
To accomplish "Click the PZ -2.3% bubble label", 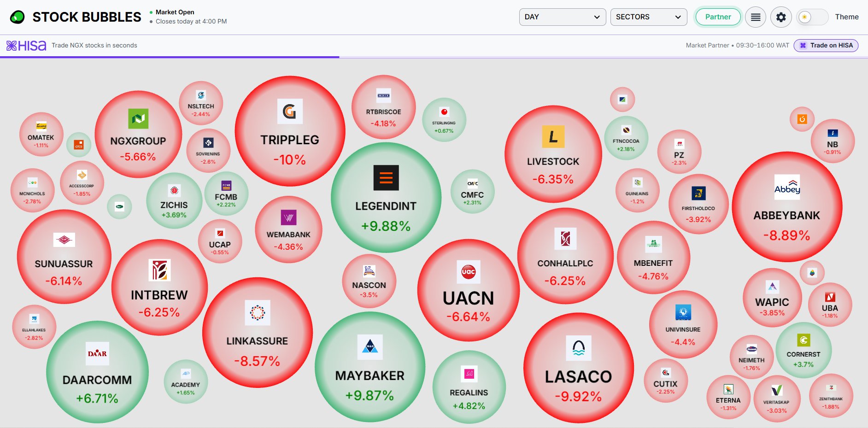I will coord(679,158).
